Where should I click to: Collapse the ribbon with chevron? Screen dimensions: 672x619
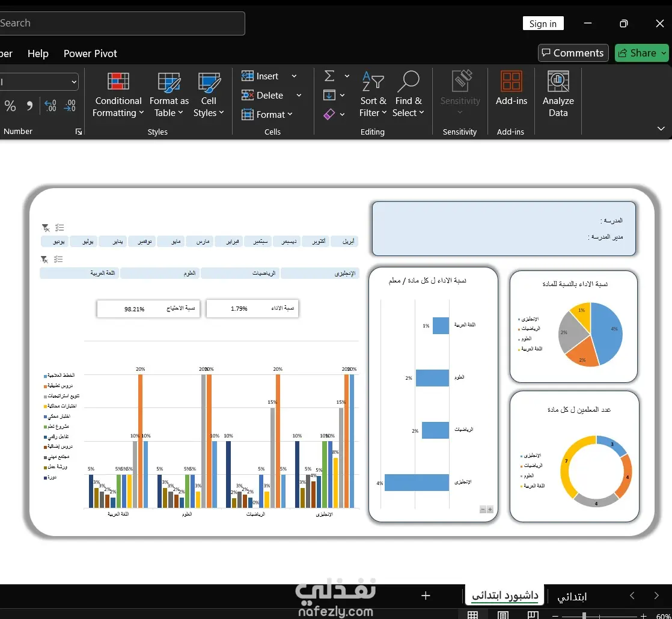[x=661, y=129]
